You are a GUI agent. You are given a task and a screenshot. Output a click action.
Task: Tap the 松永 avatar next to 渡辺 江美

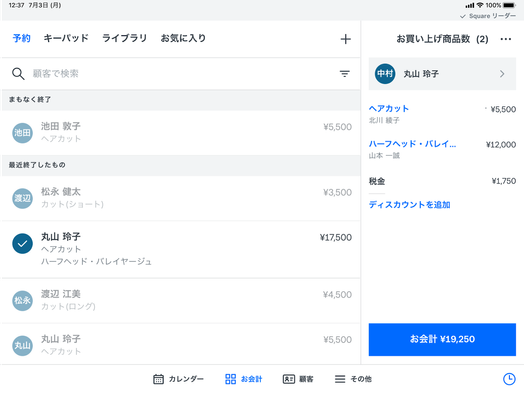tap(22, 300)
